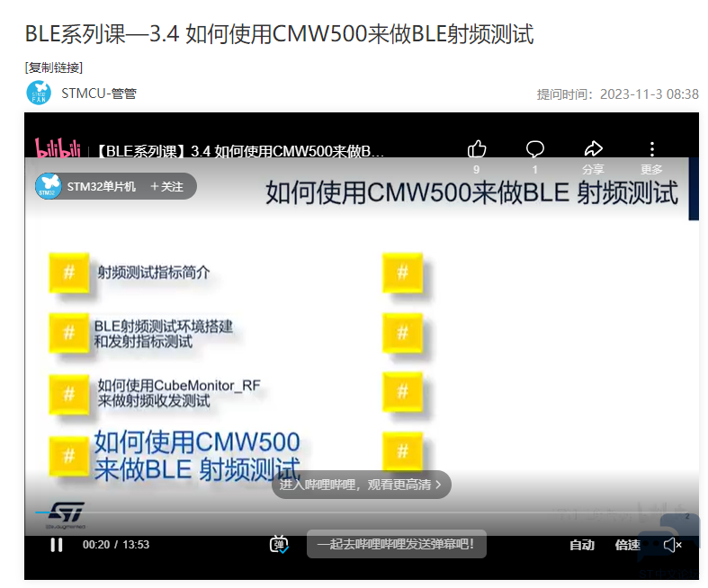Image resolution: width=708 pixels, height=588 pixels.
Task: Seek on the video progress bar
Action: [362, 512]
